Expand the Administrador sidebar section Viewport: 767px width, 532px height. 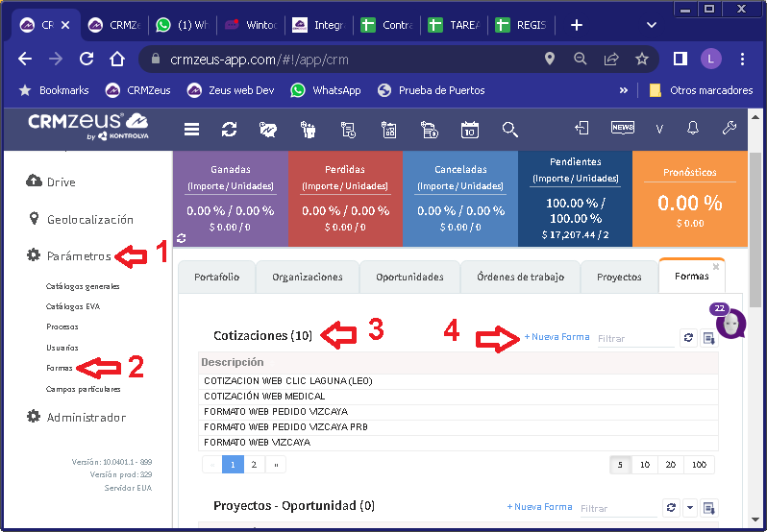(86, 418)
